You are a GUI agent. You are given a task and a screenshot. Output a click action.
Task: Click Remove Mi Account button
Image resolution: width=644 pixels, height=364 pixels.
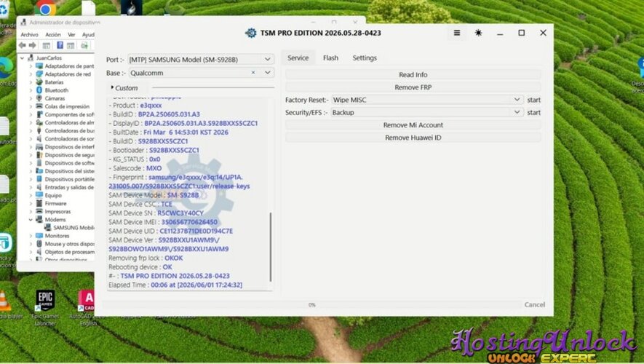[x=413, y=125]
